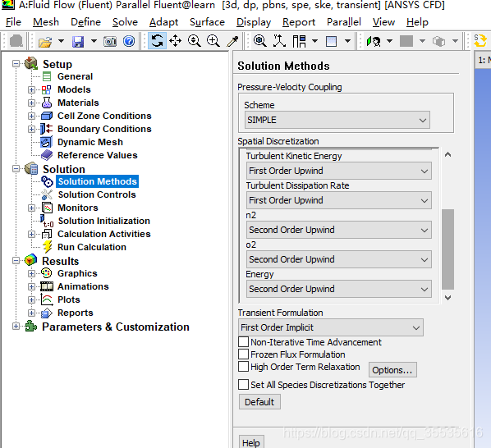Click the yellow refresh arrows icon

(x=480, y=41)
